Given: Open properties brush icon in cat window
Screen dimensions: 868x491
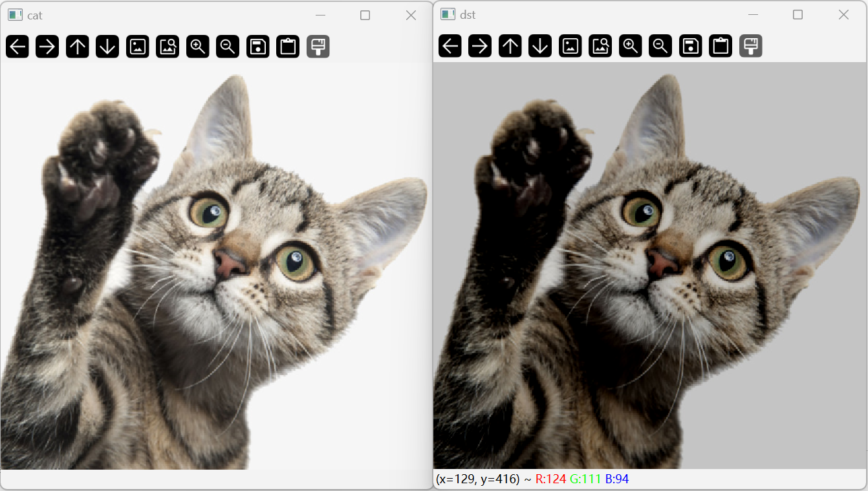Looking at the screenshot, I should click(x=318, y=47).
